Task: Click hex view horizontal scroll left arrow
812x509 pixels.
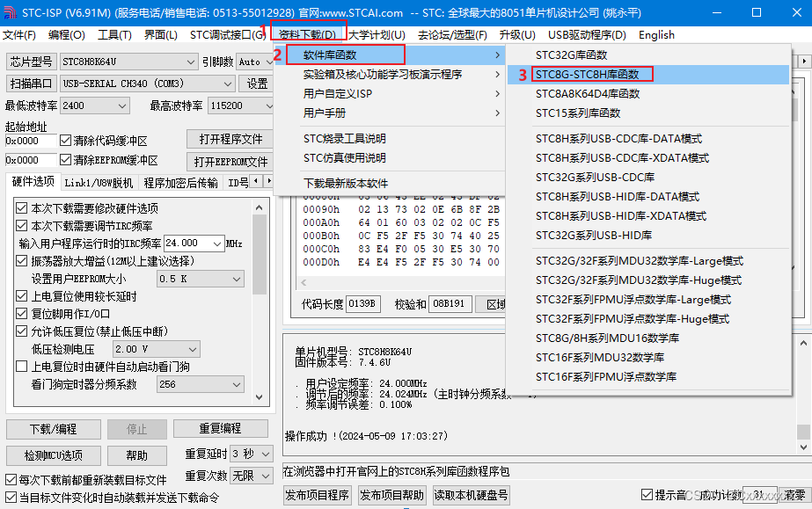Action: [304, 282]
